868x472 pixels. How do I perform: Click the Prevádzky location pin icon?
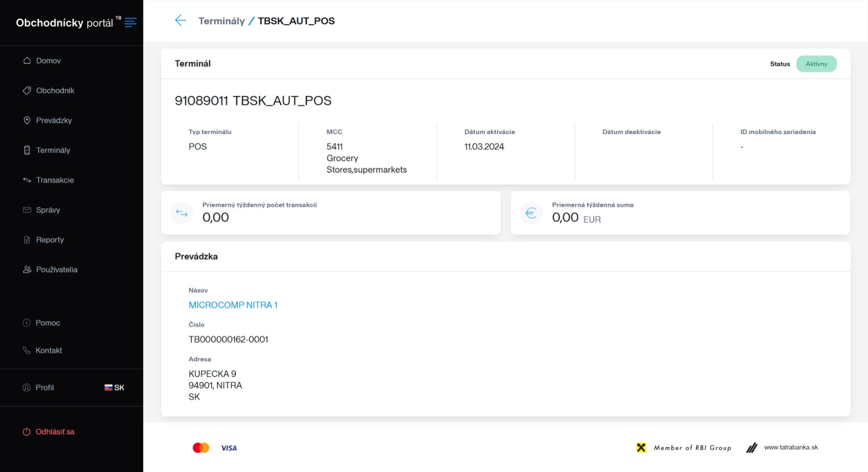coord(27,121)
